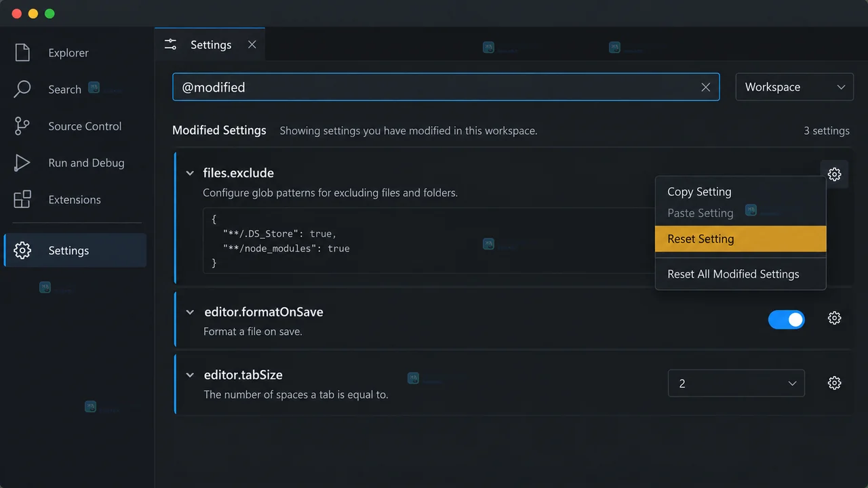Open Search view label in sidebar
The height and width of the screenshot is (488, 868).
(x=64, y=89)
